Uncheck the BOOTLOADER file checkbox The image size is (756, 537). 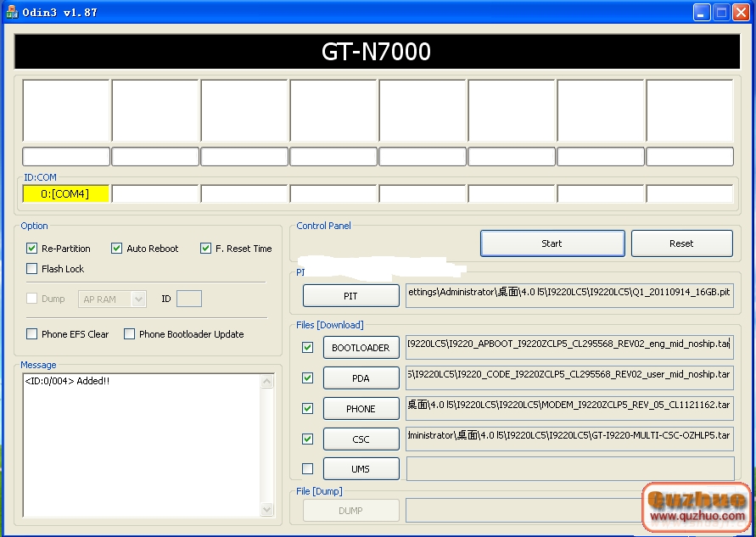(x=308, y=348)
